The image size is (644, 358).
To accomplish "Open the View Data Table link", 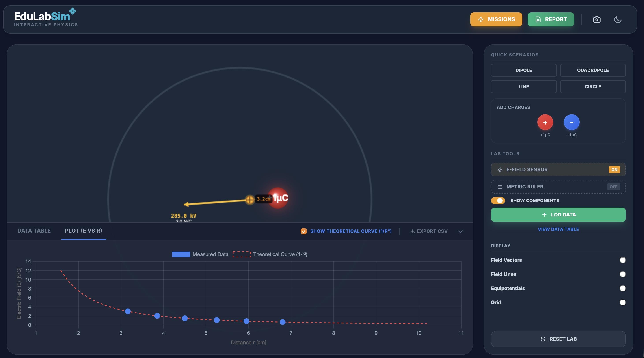I will click(x=558, y=229).
